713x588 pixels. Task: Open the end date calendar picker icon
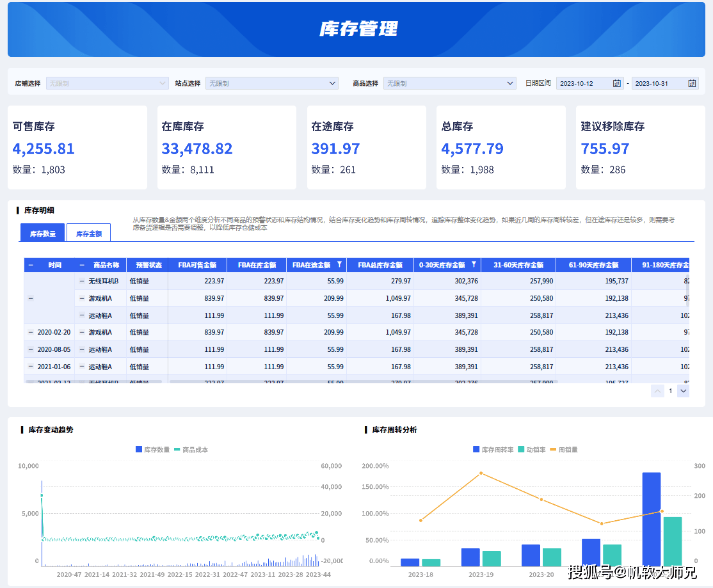(692, 83)
